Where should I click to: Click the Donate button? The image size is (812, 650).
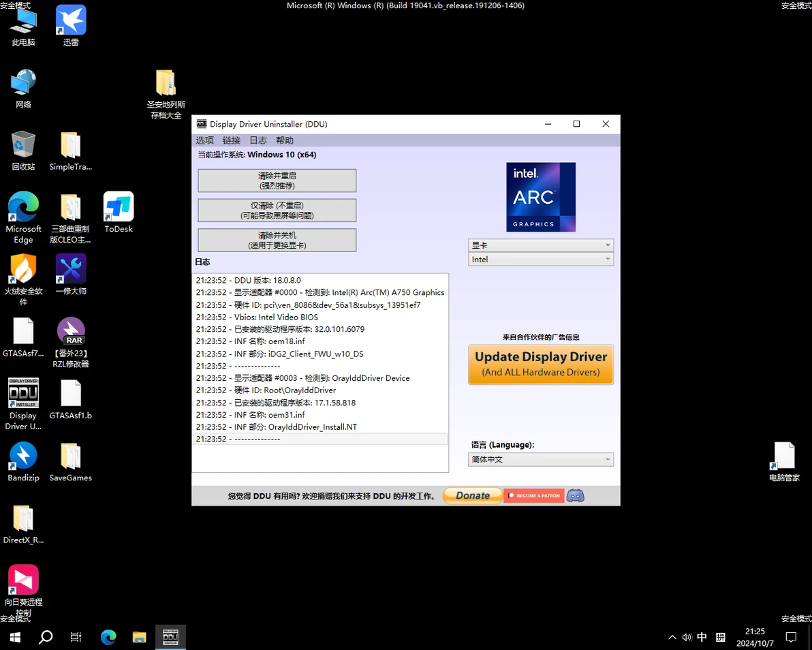[472, 495]
